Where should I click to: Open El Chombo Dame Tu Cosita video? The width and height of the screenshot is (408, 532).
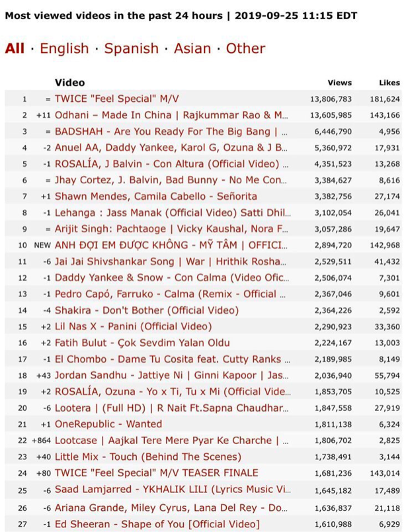173,359
